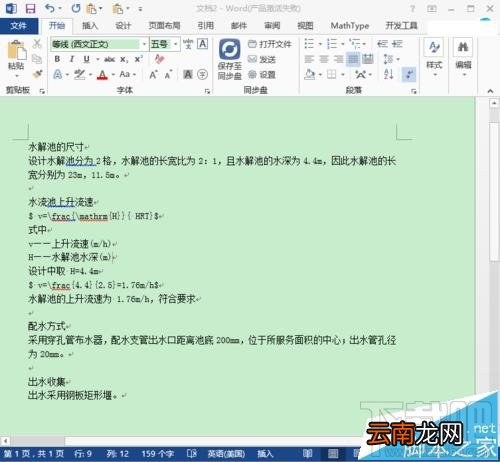Viewport: 500px width, 462px height.
Task: Apply red font color A
Action: point(102,74)
